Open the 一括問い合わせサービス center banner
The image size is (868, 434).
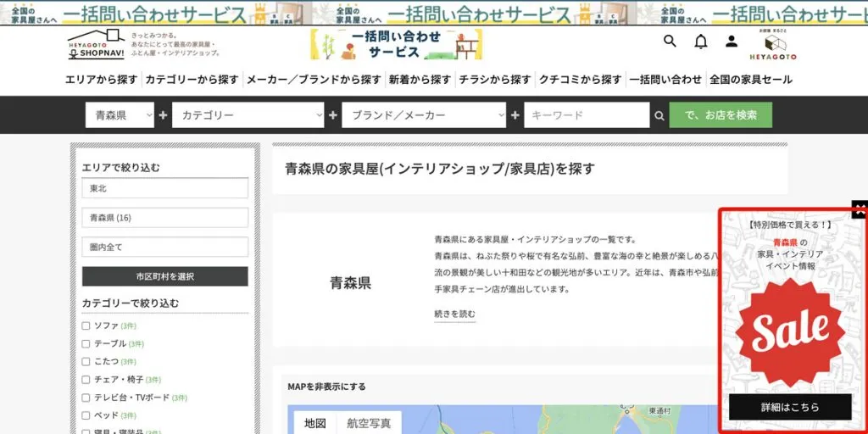[x=396, y=44]
